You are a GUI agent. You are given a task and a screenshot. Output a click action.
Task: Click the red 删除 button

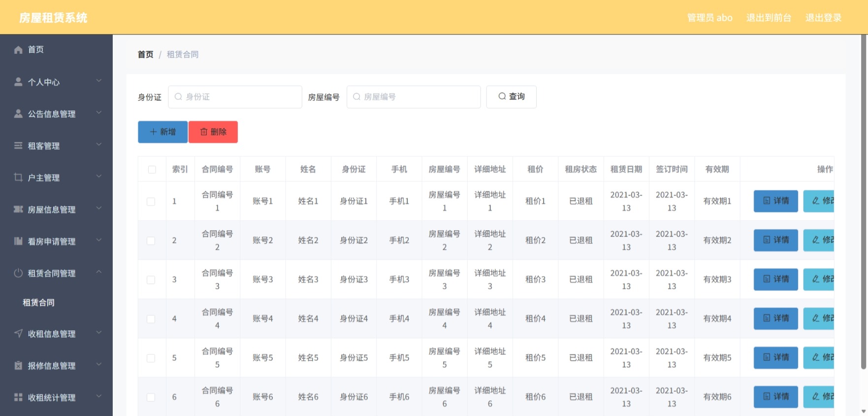tap(213, 132)
